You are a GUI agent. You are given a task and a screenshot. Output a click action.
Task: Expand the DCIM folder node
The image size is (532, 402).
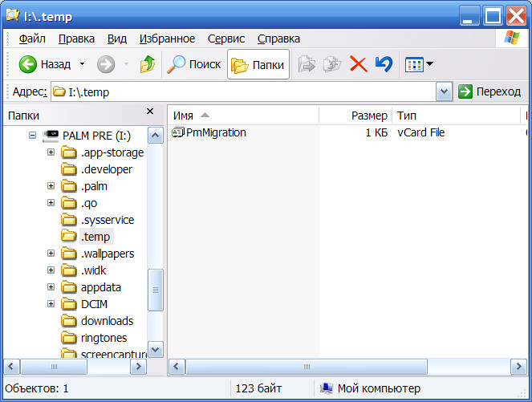pyautogui.click(x=51, y=303)
